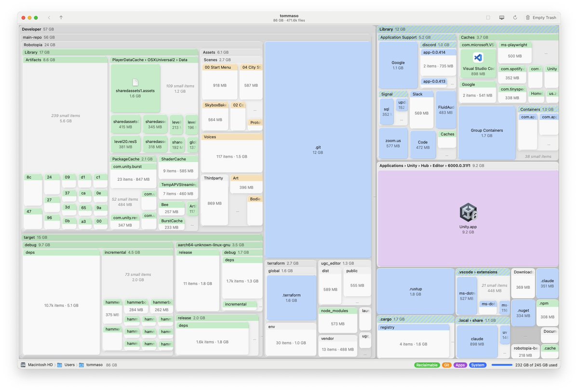The width and height of the screenshot is (578, 392).
Task: Click '232 GB of 245 GB used' text
Action: [536, 365]
